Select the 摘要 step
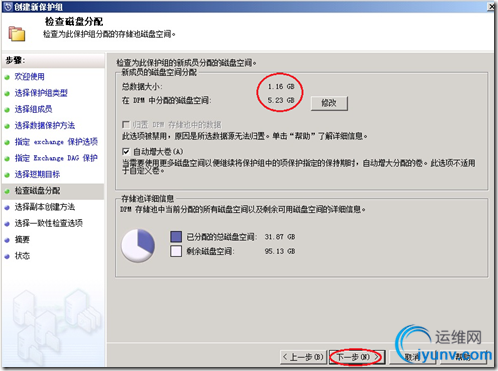 click(22, 240)
